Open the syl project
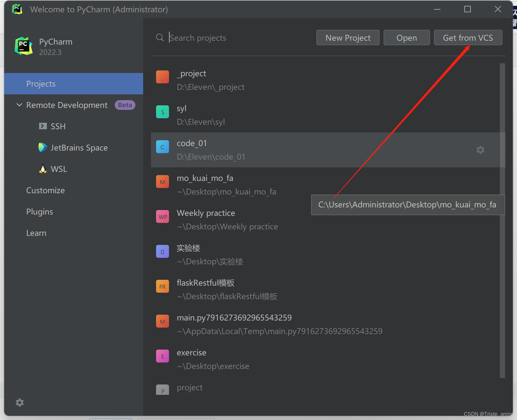This screenshot has height=420, width=517. click(x=325, y=115)
